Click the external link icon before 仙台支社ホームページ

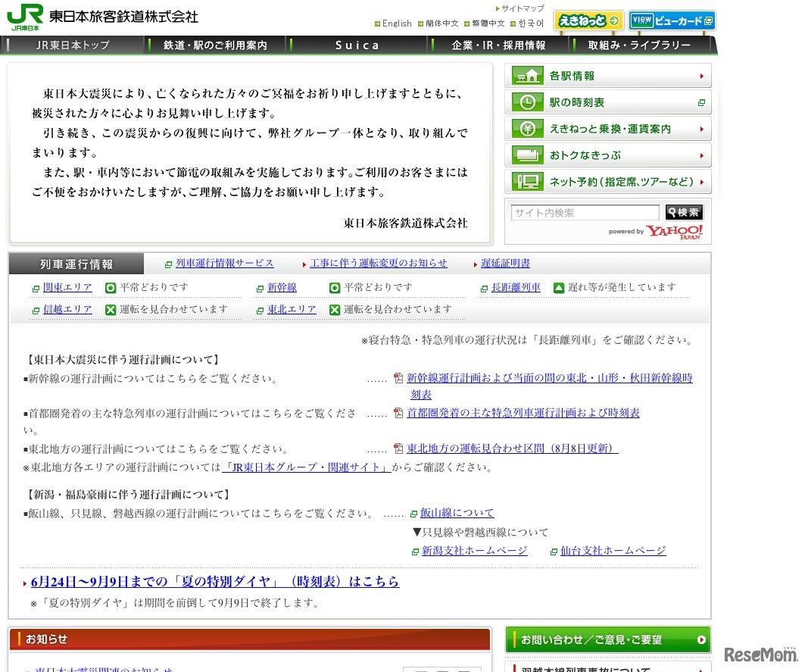[554, 552]
